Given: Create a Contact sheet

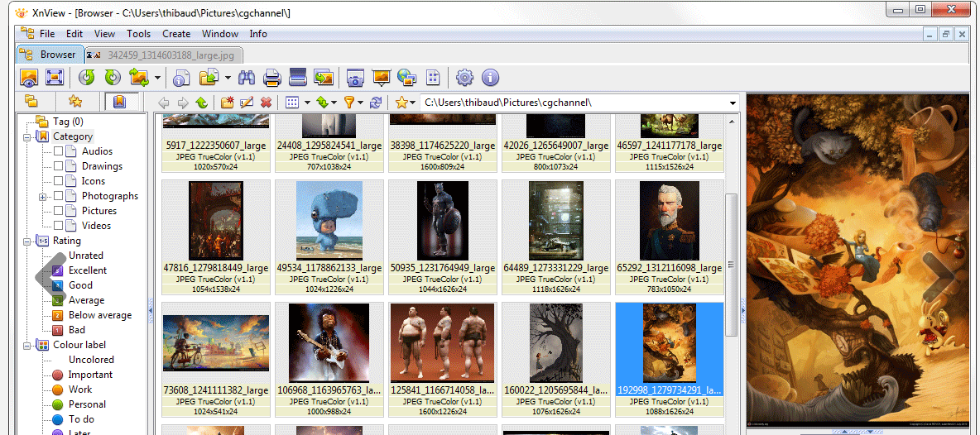Looking at the screenshot, I should tap(433, 78).
